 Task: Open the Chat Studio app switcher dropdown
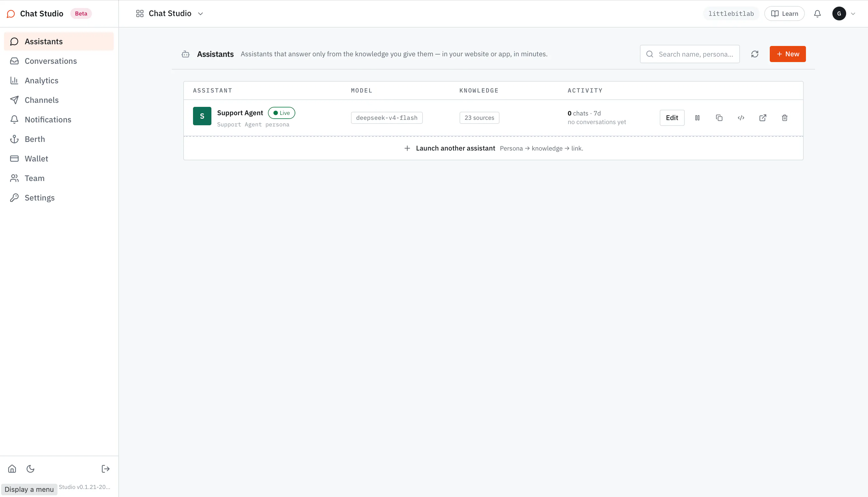click(169, 14)
